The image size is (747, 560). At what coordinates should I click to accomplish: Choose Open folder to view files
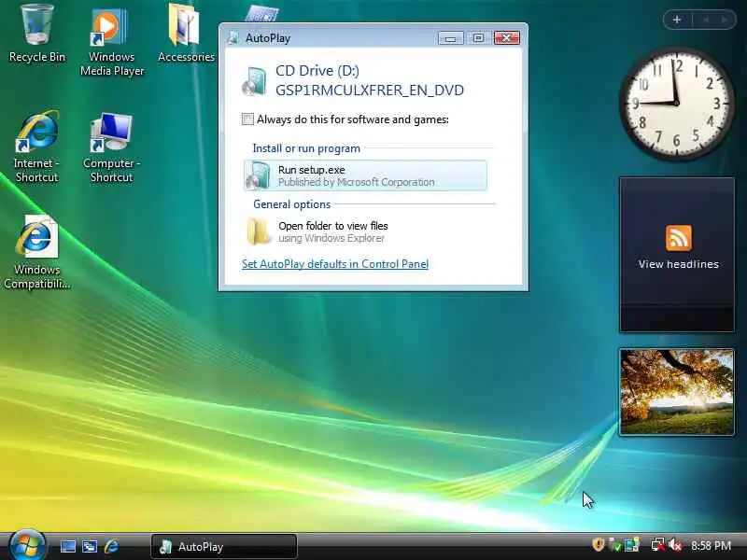[x=365, y=231]
